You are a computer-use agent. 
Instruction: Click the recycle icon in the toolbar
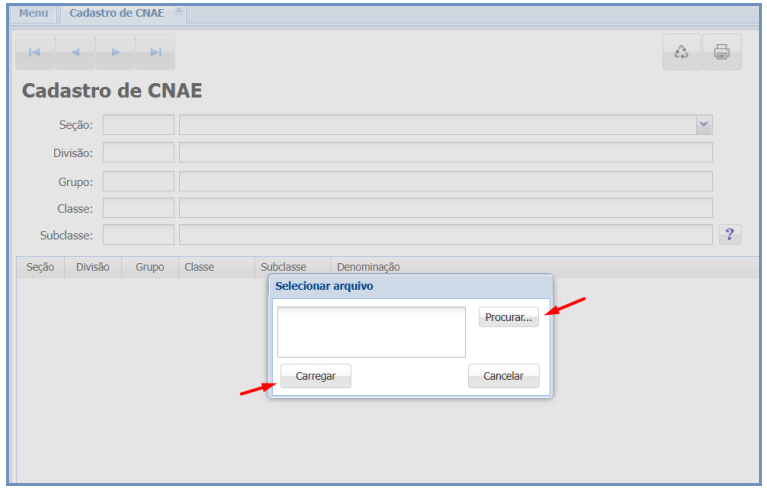(x=681, y=52)
